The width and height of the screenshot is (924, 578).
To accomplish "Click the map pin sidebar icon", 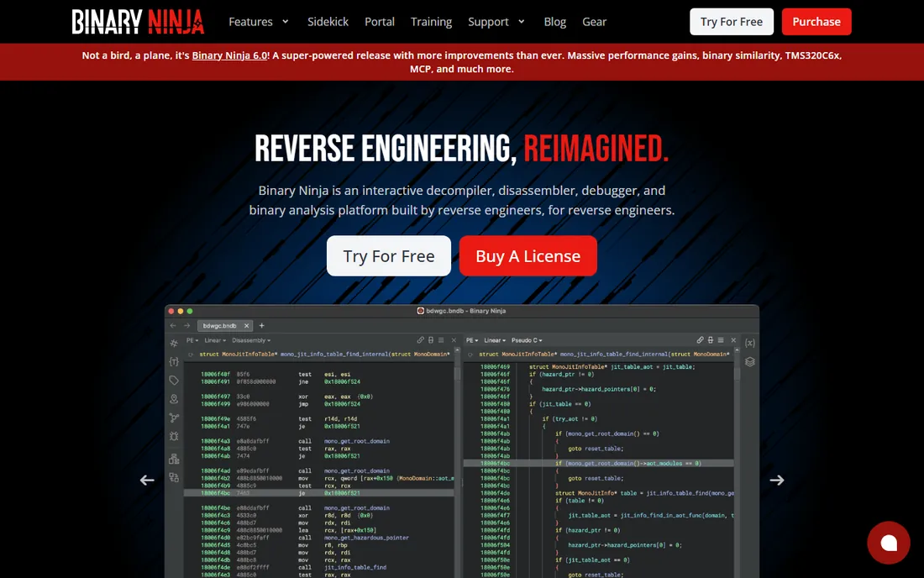I will (x=174, y=399).
